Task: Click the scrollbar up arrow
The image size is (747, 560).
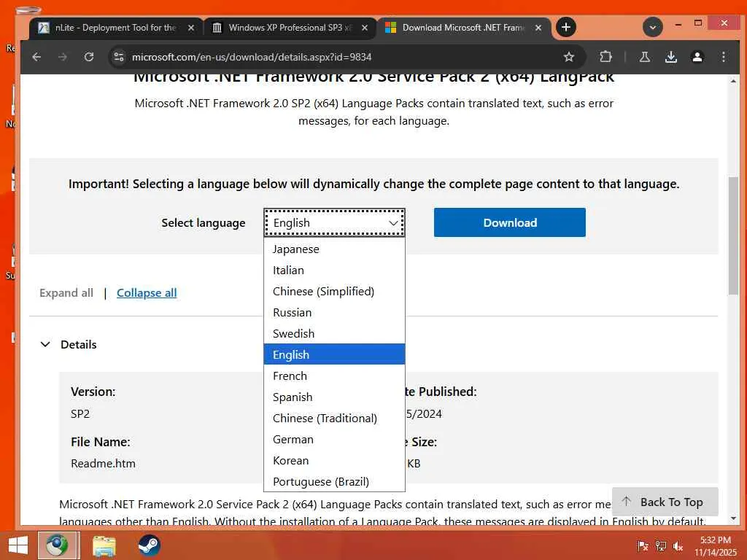Action: pos(732,81)
